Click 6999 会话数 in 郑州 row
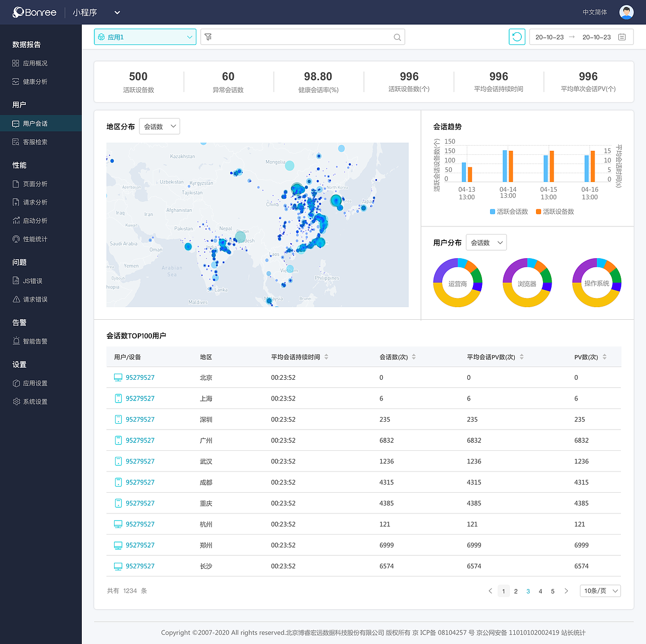Image resolution: width=646 pixels, height=644 pixels. pos(387,545)
